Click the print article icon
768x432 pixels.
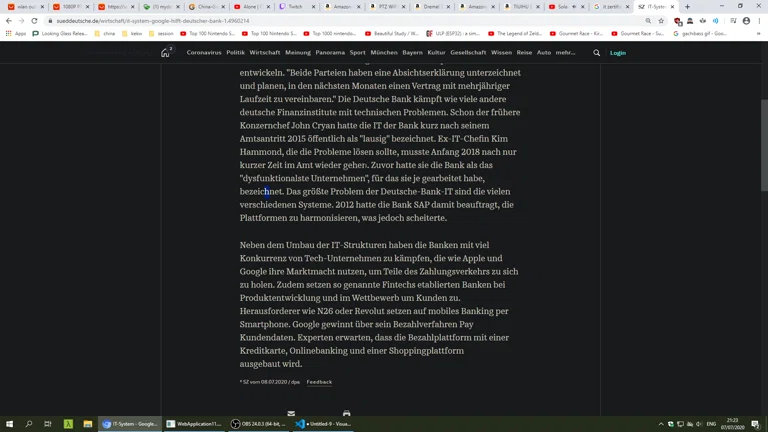346,413
